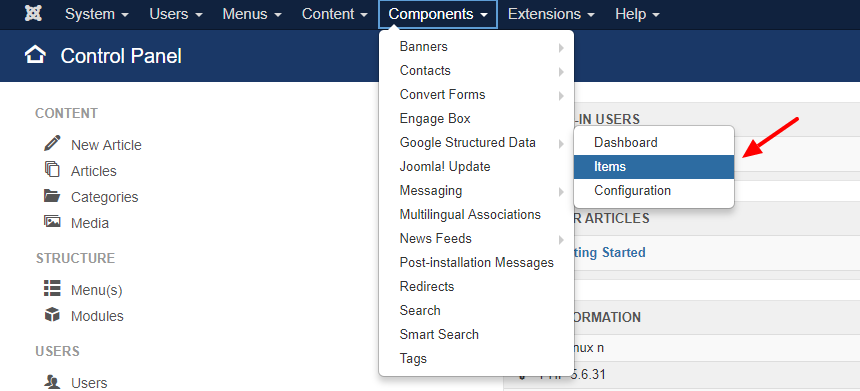Click the Joomla logo icon in top bar

click(33, 14)
